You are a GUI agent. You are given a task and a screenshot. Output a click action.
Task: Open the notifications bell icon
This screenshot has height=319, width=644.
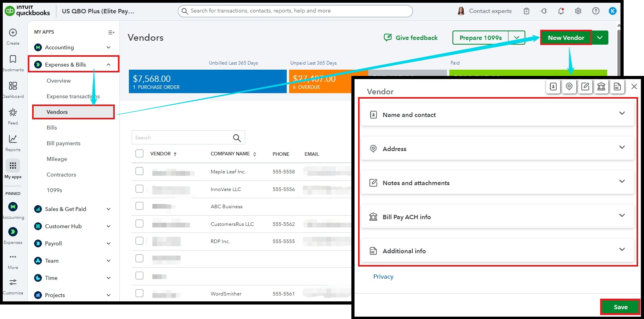561,11
